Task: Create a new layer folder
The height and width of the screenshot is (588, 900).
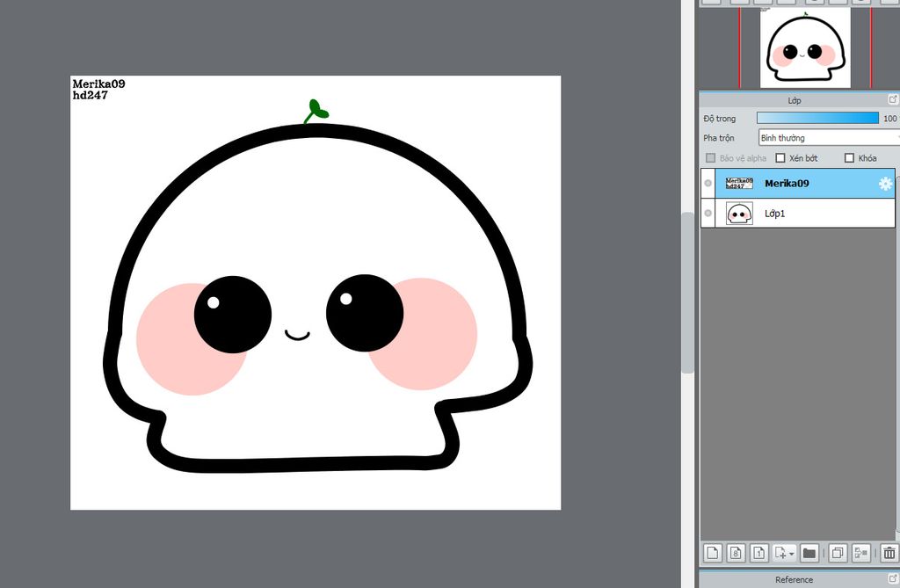Action: tap(809, 553)
